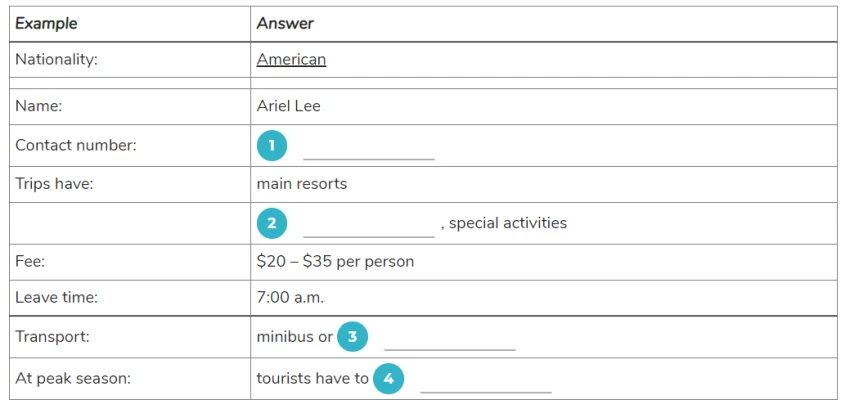This screenshot has width=850, height=409.
Task: Click the Trips have label
Action: coord(54,183)
